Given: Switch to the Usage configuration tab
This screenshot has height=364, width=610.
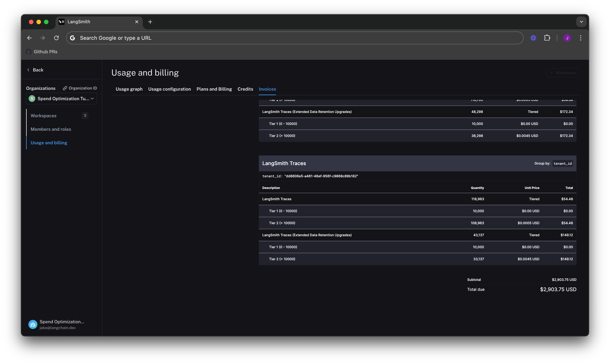Looking at the screenshot, I should pos(170,89).
